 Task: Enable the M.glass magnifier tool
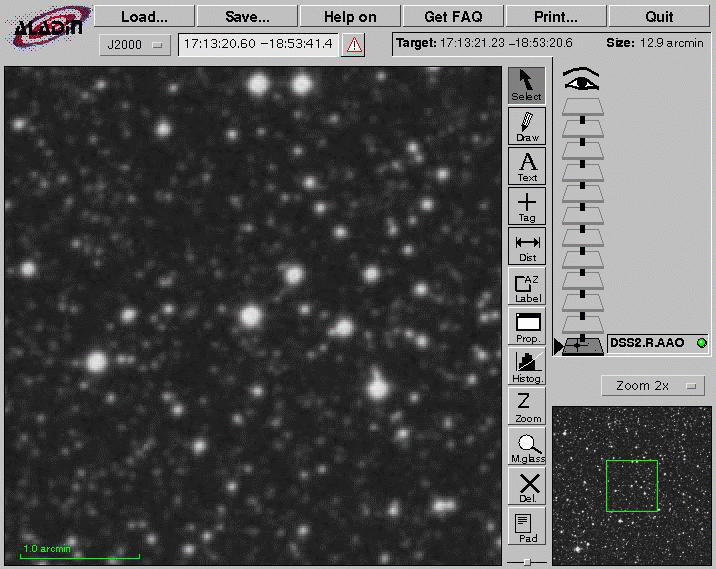[526, 447]
